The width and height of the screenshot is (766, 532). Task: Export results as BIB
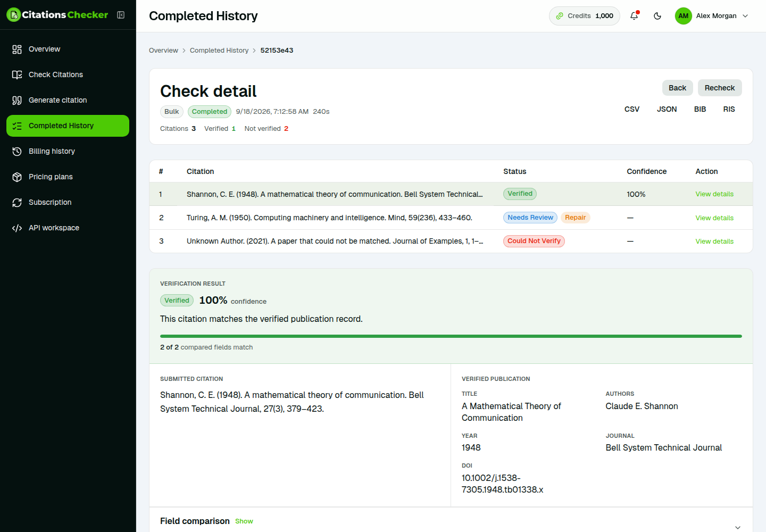700,109
